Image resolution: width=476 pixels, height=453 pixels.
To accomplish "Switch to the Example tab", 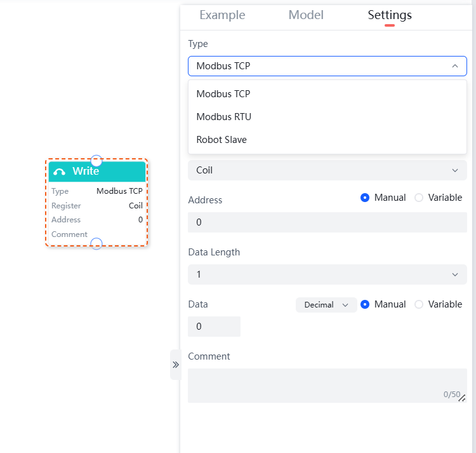I will tap(222, 15).
